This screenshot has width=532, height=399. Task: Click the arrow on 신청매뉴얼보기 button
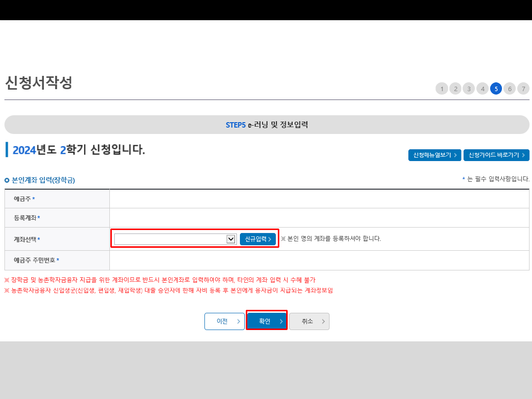[455, 155]
